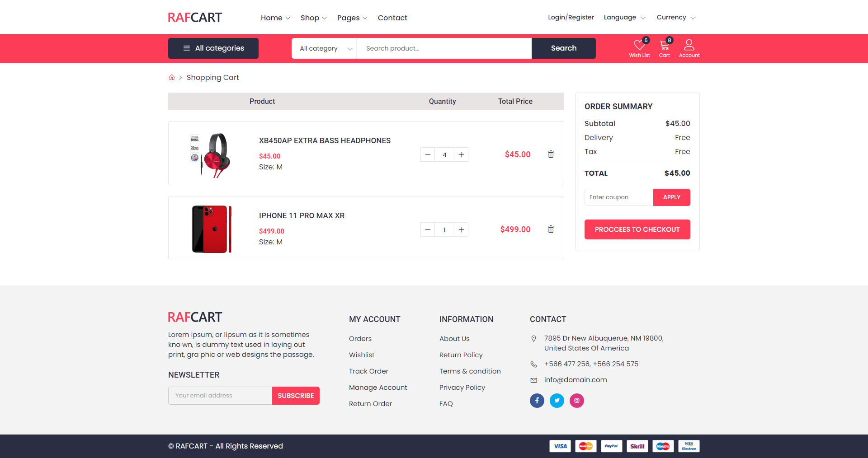Focus the Search product field

tap(444, 48)
